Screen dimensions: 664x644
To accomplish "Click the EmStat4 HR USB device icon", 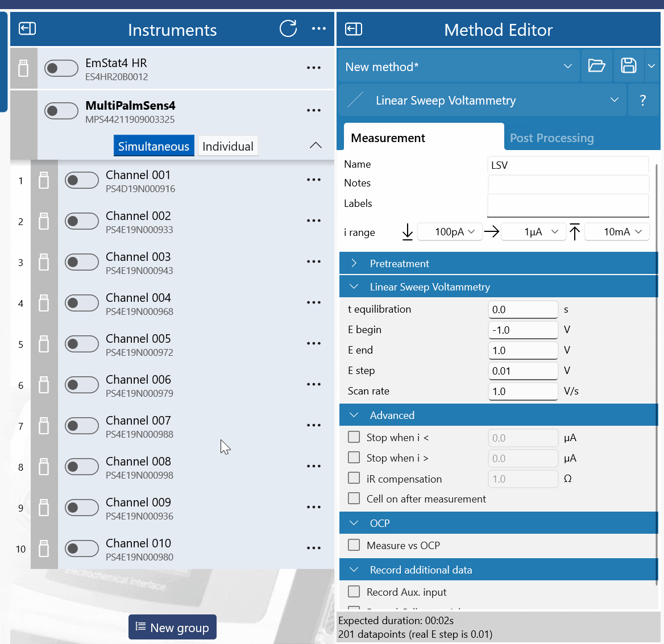I will point(24,68).
